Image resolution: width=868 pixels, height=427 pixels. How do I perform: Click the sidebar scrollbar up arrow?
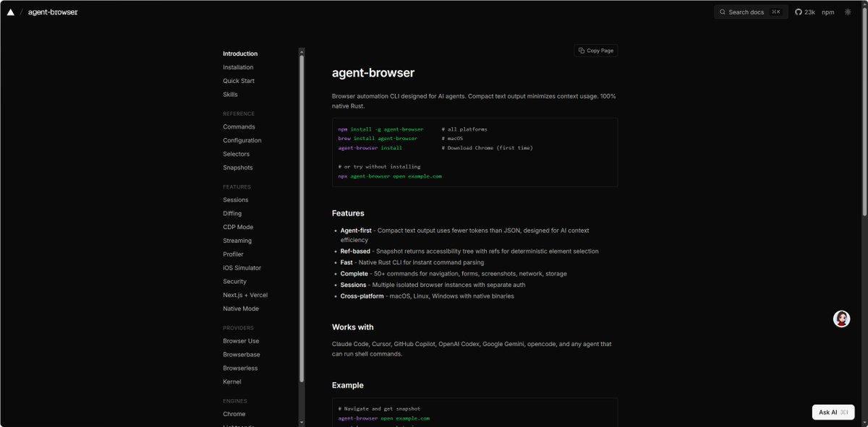pos(302,51)
